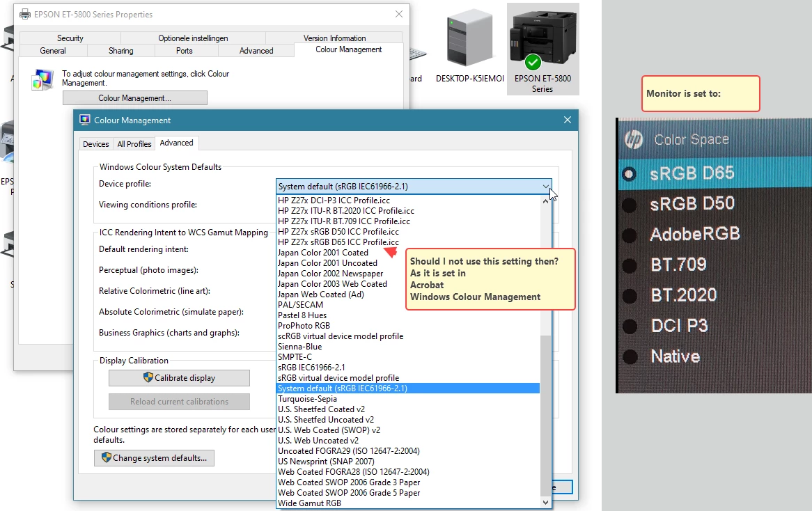The width and height of the screenshot is (812, 511).
Task: Choose HP Z27x sRGB D50 ICC Profile.icc
Action: pyautogui.click(x=408, y=232)
